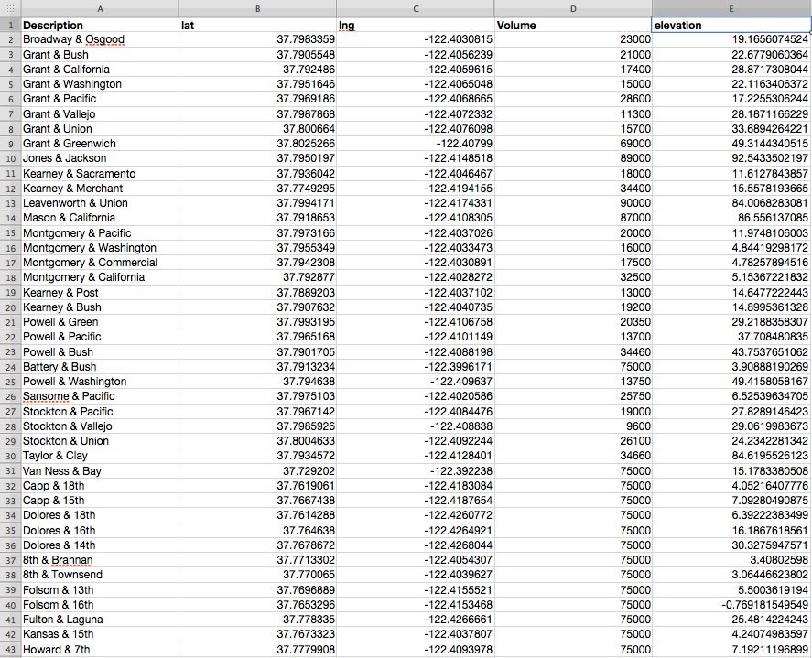
Task: Click the 'lat' header cell
Action: point(257,25)
